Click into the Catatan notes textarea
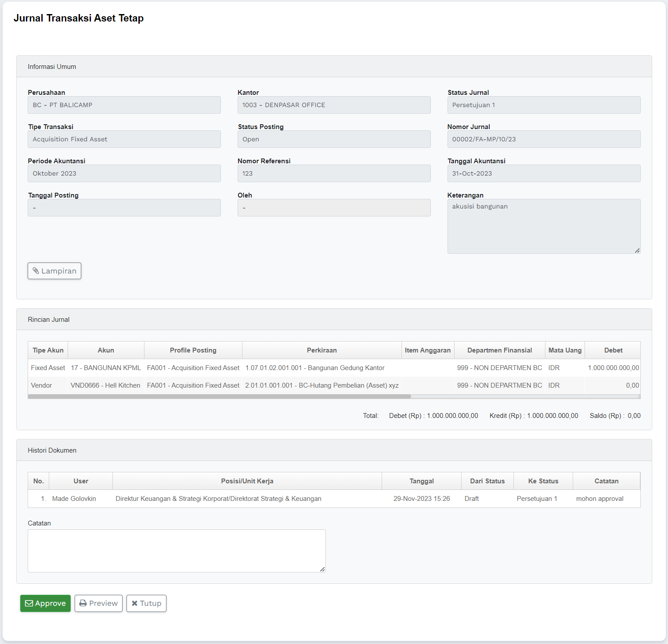The width and height of the screenshot is (668, 644). (x=177, y=550)
